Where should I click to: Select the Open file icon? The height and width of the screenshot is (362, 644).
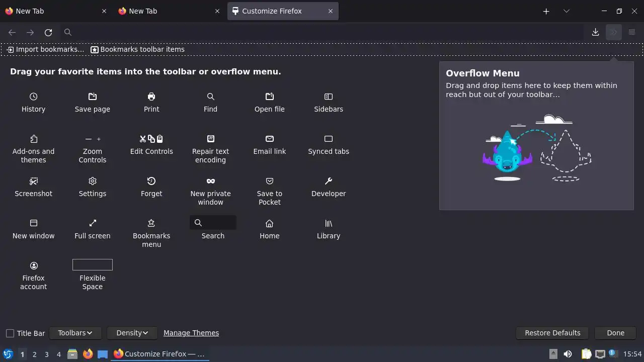270,97
